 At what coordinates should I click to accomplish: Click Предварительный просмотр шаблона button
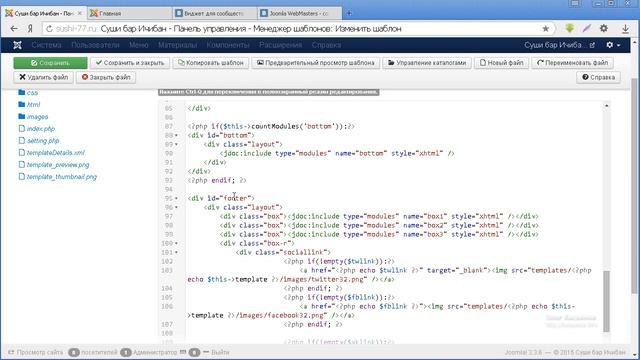coord(316,63)
